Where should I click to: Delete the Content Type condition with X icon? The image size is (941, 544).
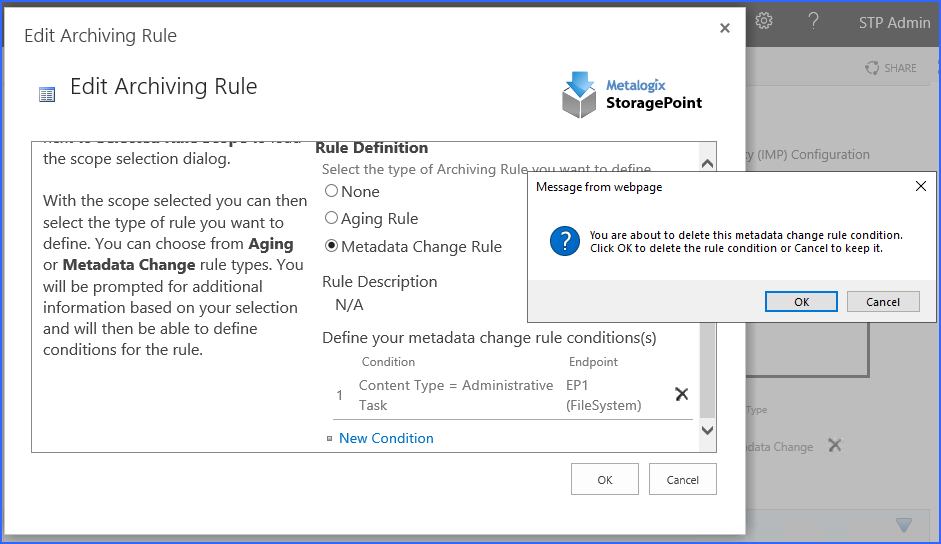[682, 394]
